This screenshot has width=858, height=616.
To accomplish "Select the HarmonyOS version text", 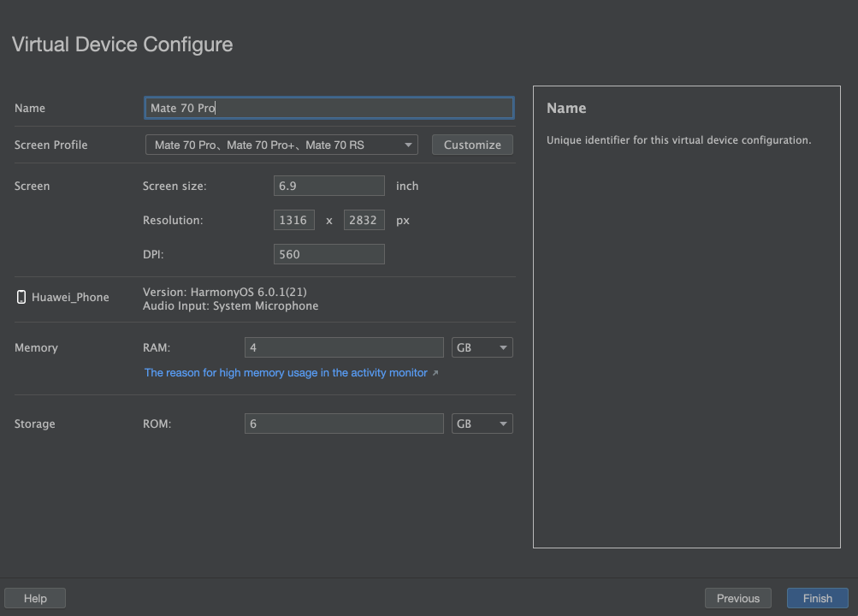I will point(225,292).
